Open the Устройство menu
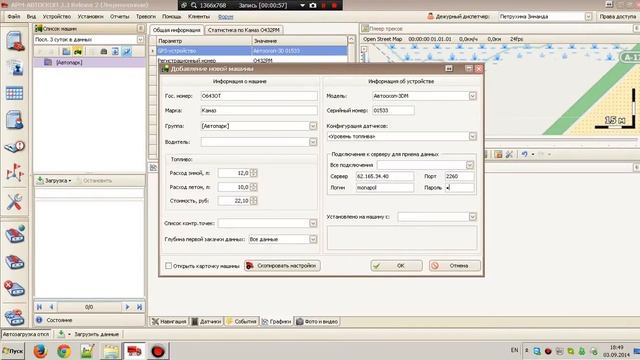The width and height of the screenshot is (640, 360). [x=57, y=17]
